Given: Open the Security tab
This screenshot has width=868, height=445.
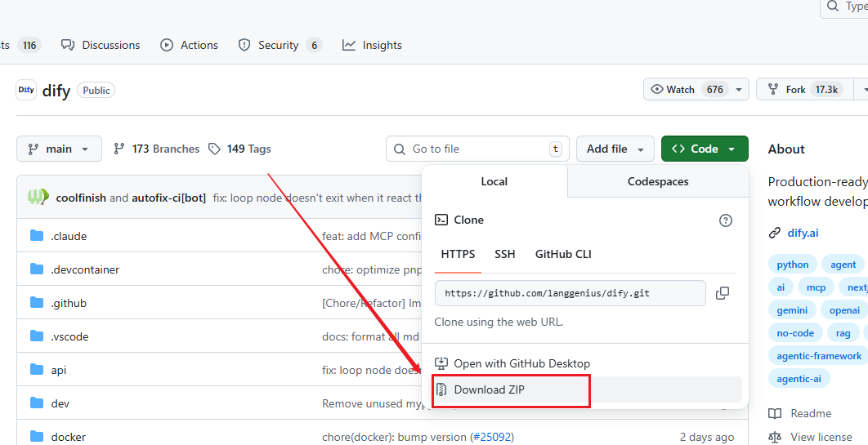Looking at the screenshot, I should click(280, 46).
